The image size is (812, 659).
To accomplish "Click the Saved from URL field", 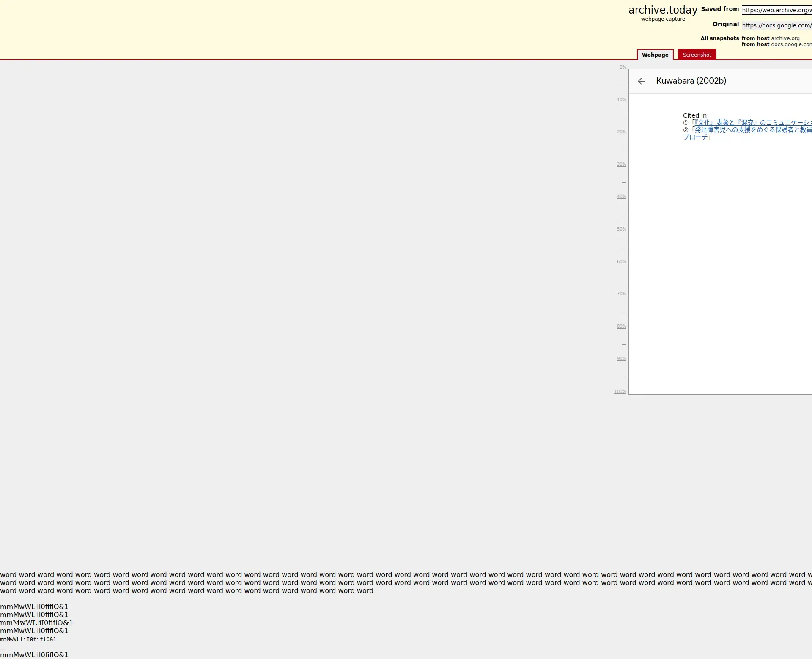I will pyautogui.click(x=776, y=10).
